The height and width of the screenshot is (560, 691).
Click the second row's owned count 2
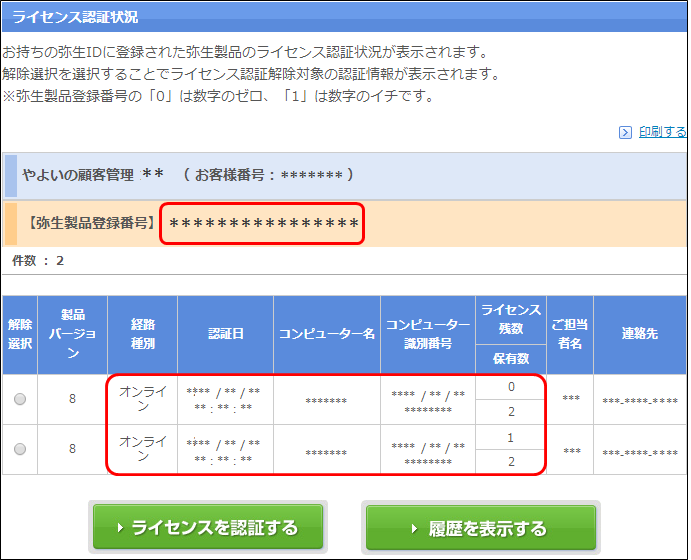(x=511, y=462)
